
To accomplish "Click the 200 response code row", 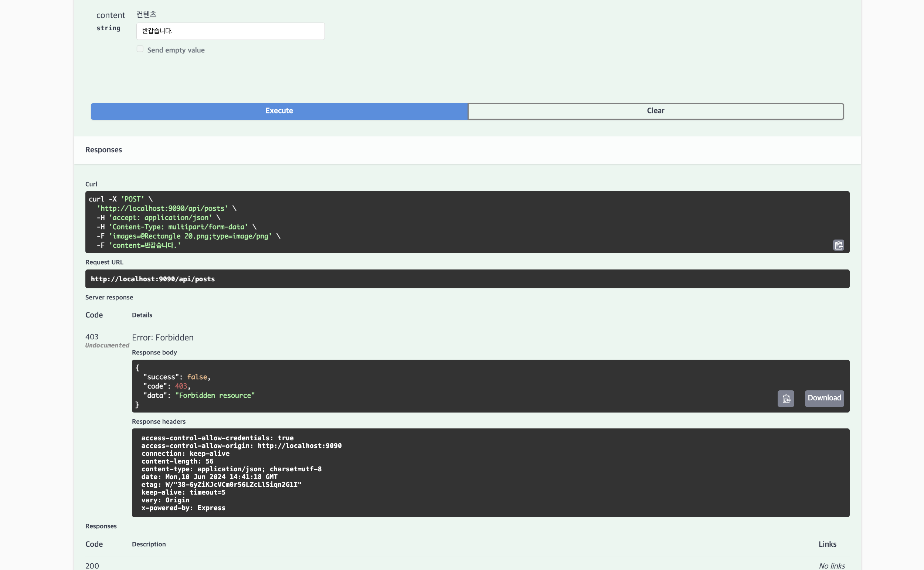I will coord(92,566).
